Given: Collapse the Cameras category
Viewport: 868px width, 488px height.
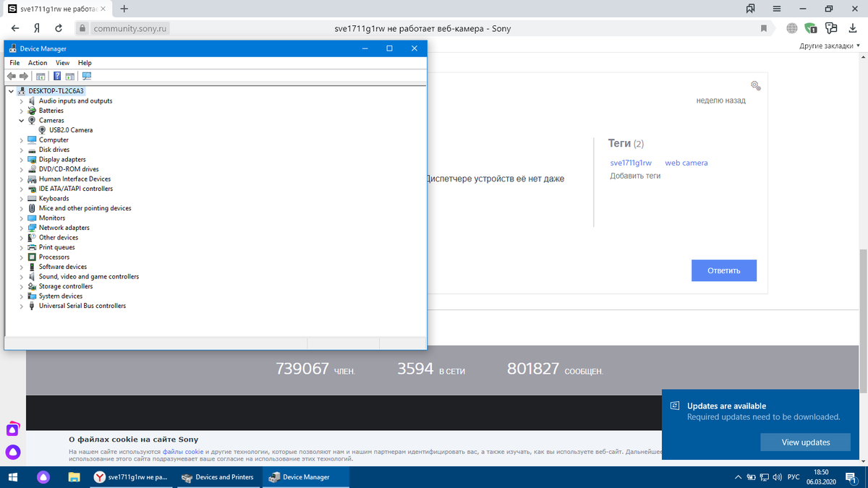Looking at the screenshot, I should (22, 121).
